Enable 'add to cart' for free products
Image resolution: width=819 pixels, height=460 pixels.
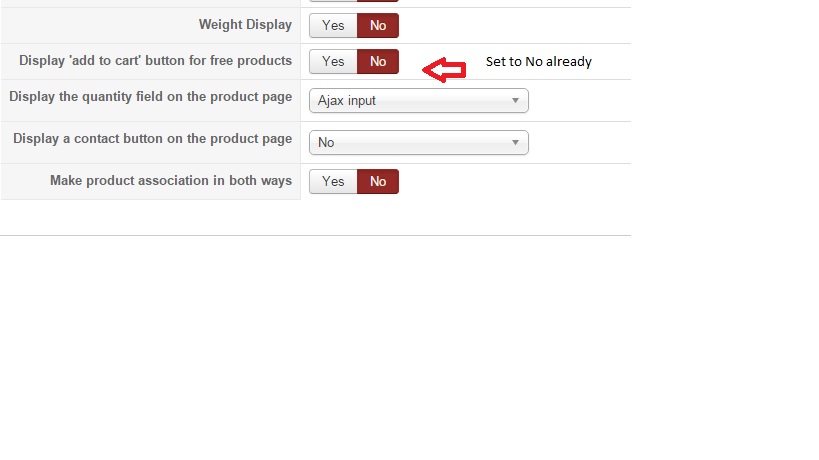click(x=333, y=62)
